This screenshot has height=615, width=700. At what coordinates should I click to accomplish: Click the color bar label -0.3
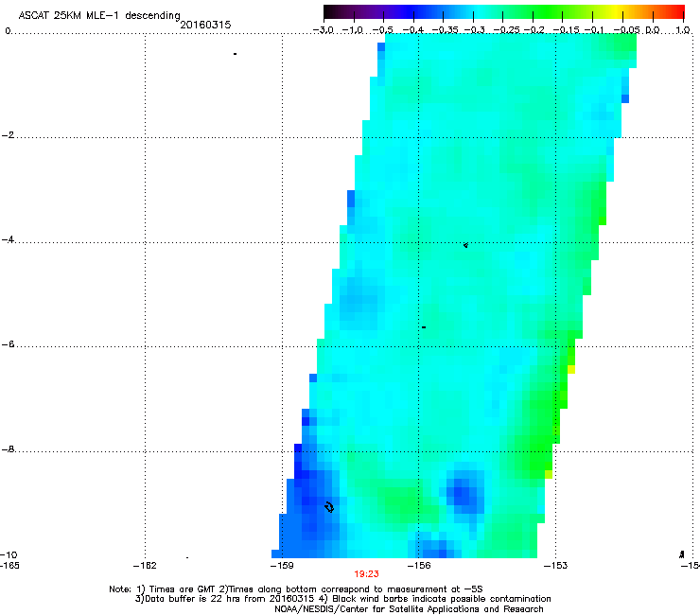point(475,30)
